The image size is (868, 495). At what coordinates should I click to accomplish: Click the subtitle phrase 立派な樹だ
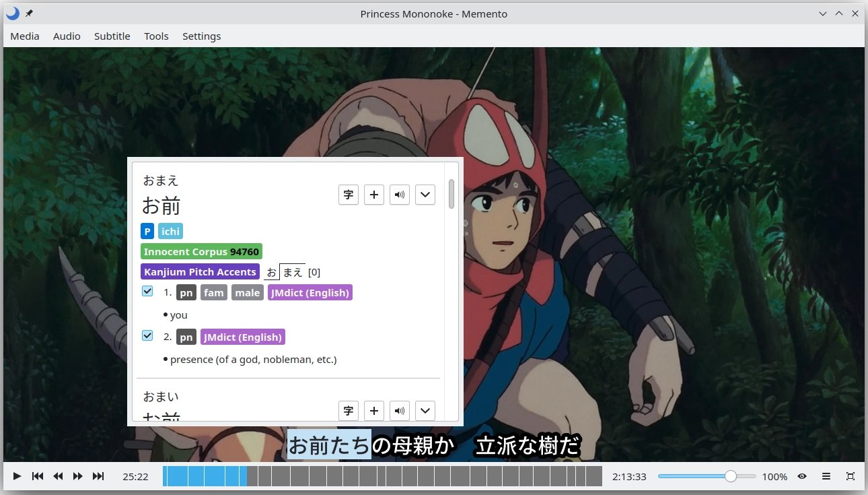click(x=528, y=445)
